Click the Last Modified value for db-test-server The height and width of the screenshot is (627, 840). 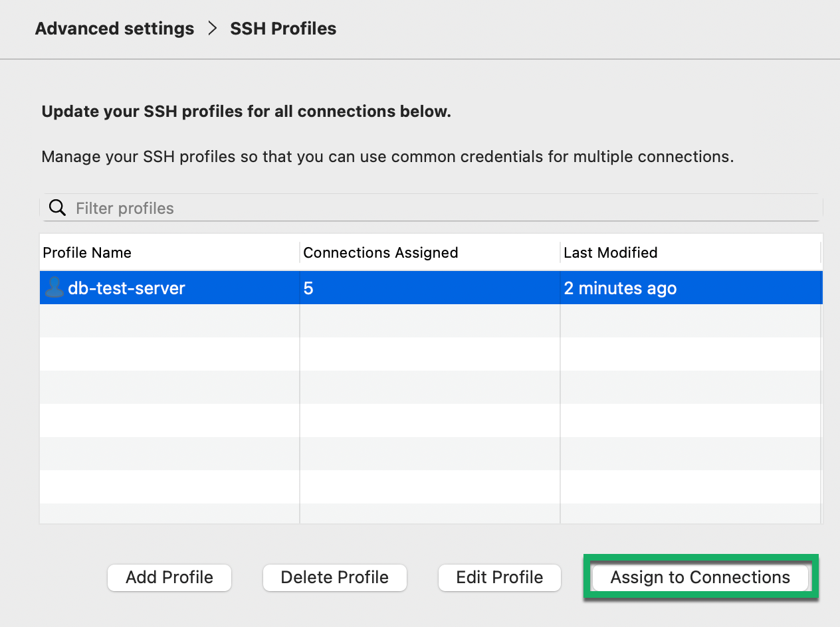click(x=620, y=288)
